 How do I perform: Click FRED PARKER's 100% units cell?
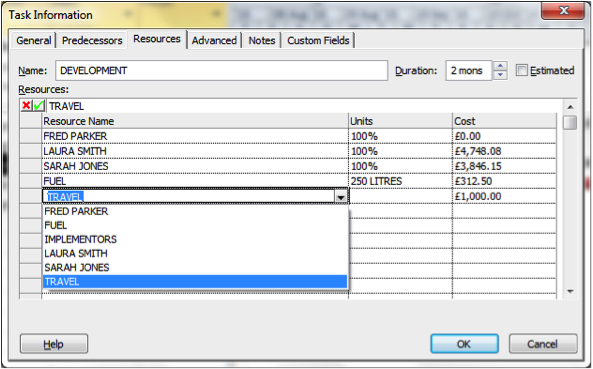pyautogui.click(x=401, y=136)
